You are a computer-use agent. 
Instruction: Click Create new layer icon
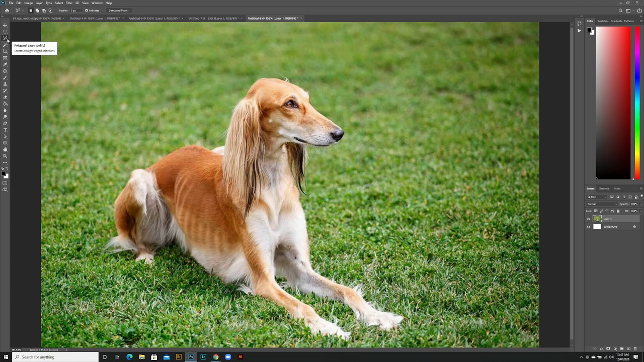point(628,348)
